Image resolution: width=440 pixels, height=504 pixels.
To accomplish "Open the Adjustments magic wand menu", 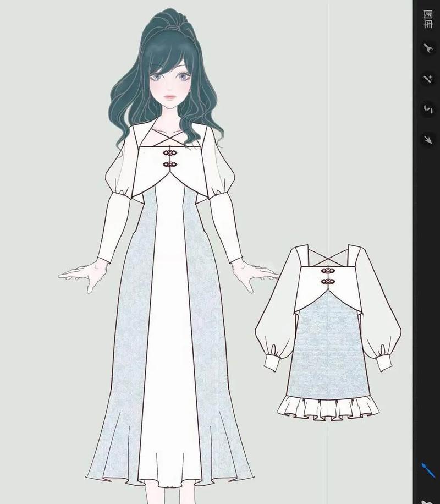I will click(428, 79).
